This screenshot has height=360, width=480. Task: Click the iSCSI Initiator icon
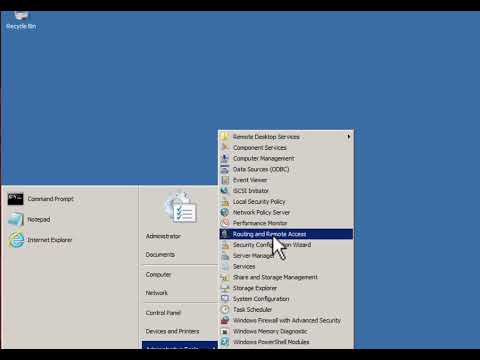coord(225,191)
